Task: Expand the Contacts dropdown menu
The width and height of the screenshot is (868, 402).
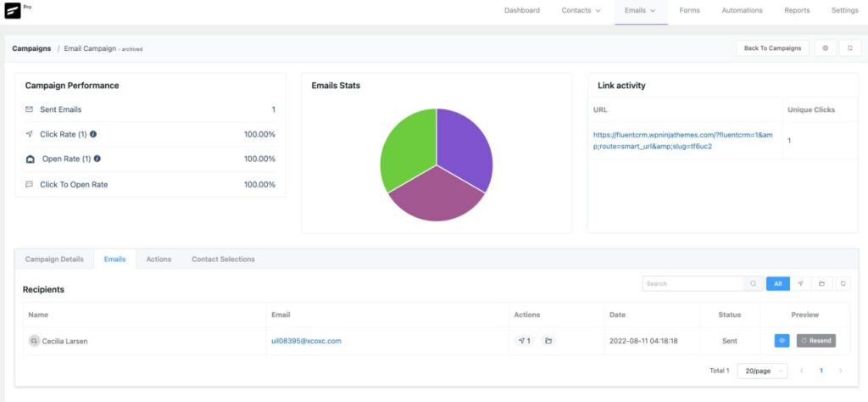Action: click(x=581, y=10)
